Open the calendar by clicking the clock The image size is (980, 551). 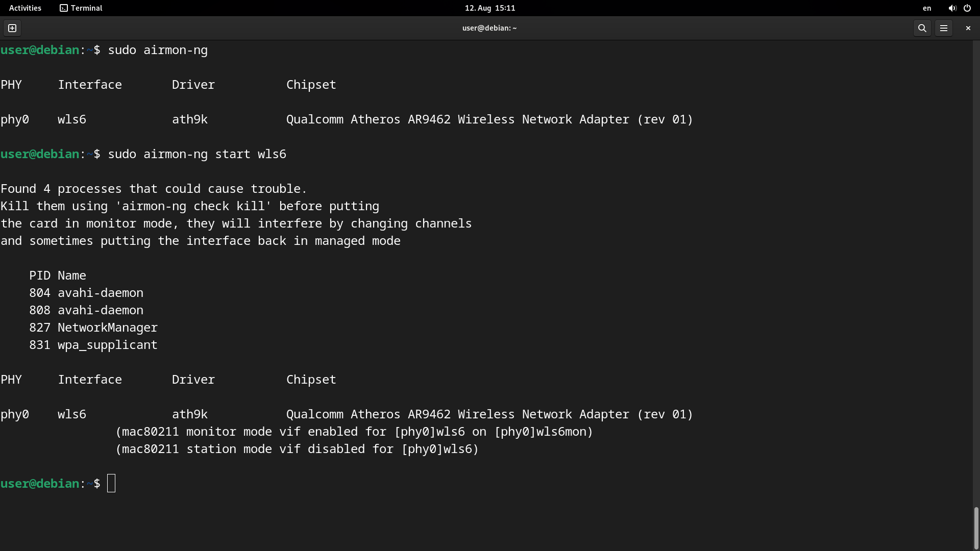489,8
